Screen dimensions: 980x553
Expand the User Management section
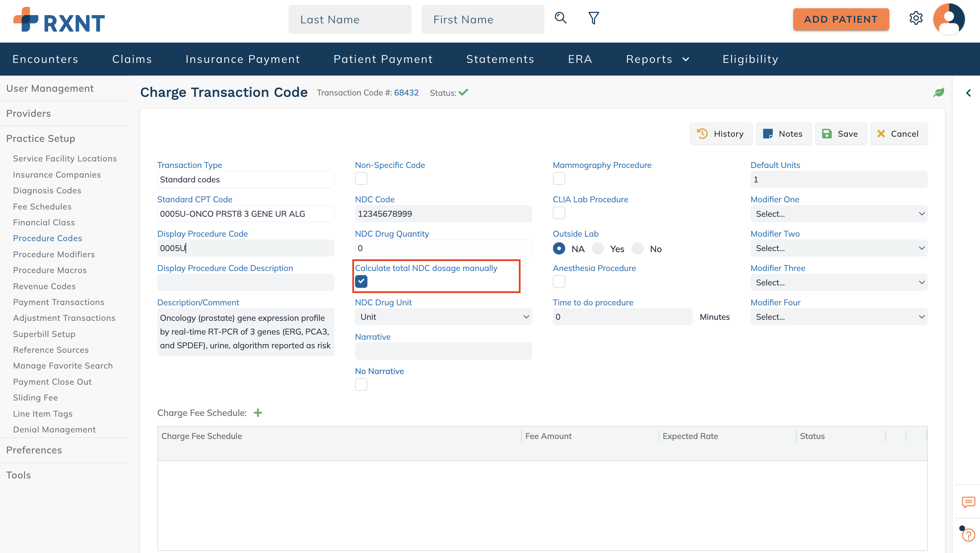[50, 88]
